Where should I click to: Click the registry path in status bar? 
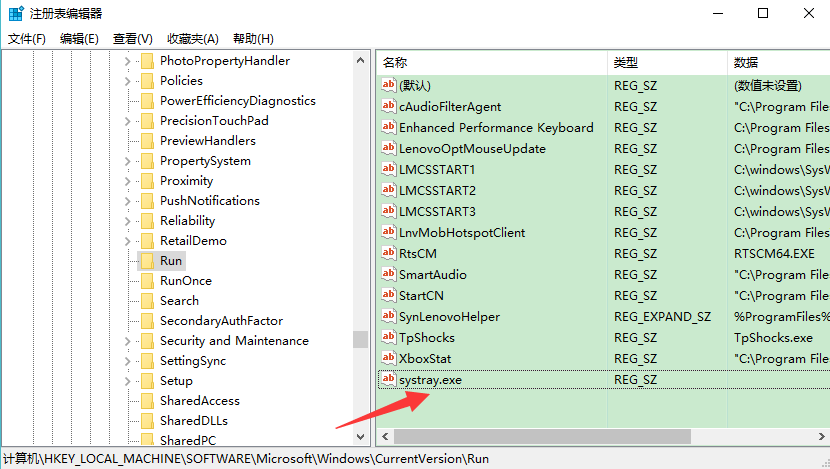click(246, 459)
